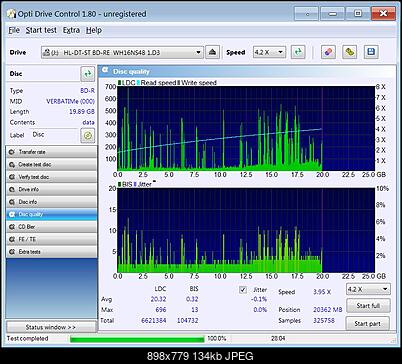
Task: Click the BIS max value 13
Action: click(195, 310)
